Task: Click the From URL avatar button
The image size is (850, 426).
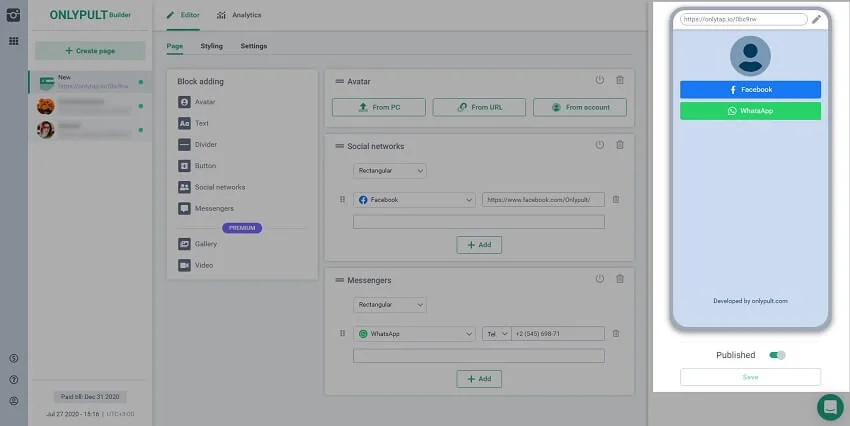Action: click(x=478, y=108)
